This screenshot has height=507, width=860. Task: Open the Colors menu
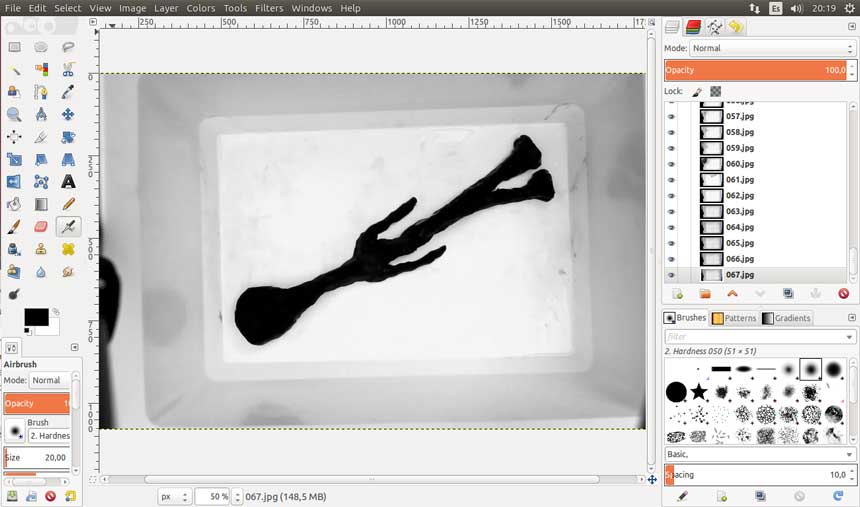(201, 8)
